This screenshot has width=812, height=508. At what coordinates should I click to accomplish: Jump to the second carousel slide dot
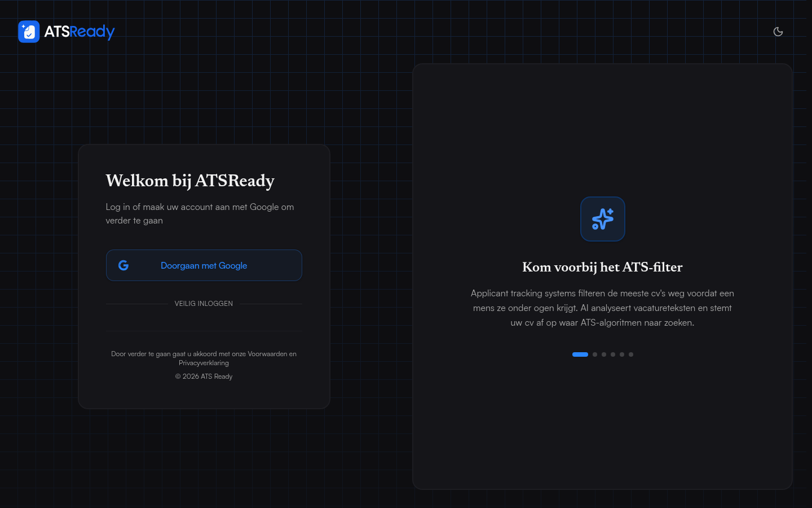pos(595,354)
